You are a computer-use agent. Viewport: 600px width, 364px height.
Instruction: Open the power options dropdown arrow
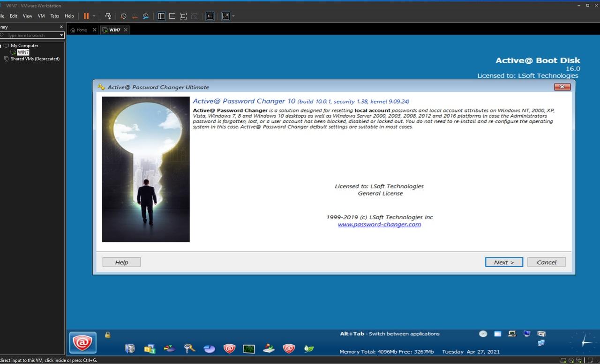pos(94,16)
